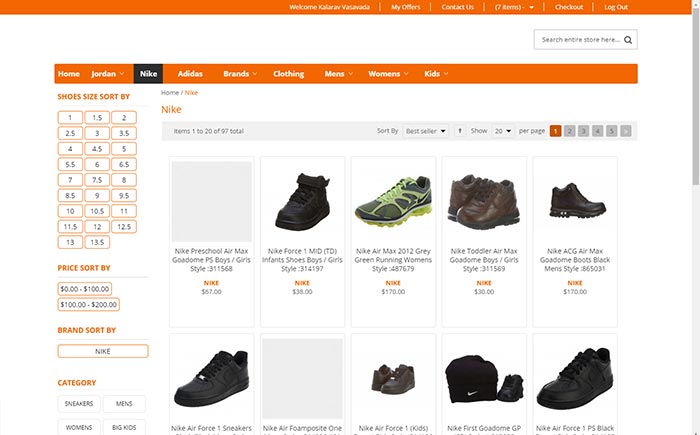This screenshot has width=700, height=435.
Task: Select the SNEAKERS category filter
Action: point(79,404)
